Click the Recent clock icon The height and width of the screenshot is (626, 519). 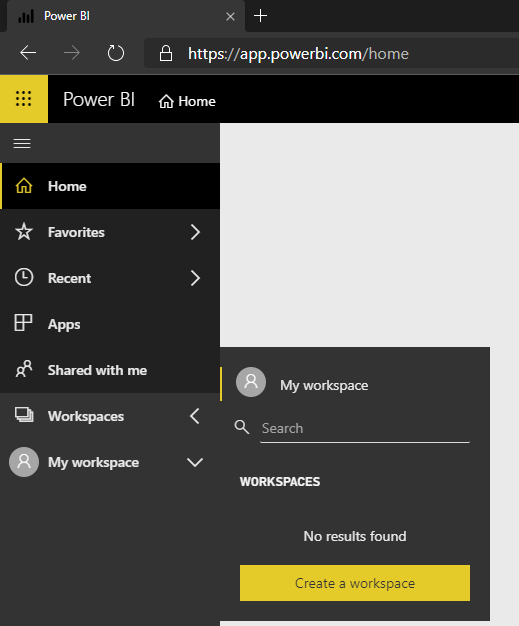[x=24, y=277]
